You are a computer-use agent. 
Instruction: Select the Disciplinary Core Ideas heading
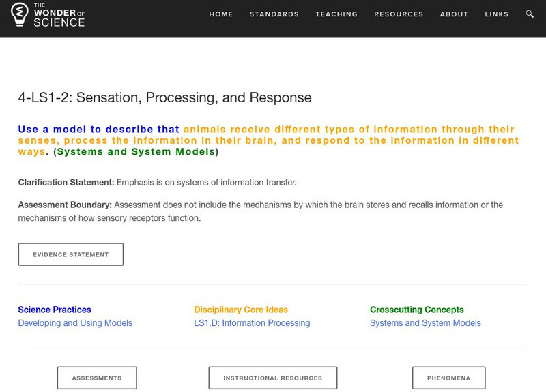click(241, 310)
